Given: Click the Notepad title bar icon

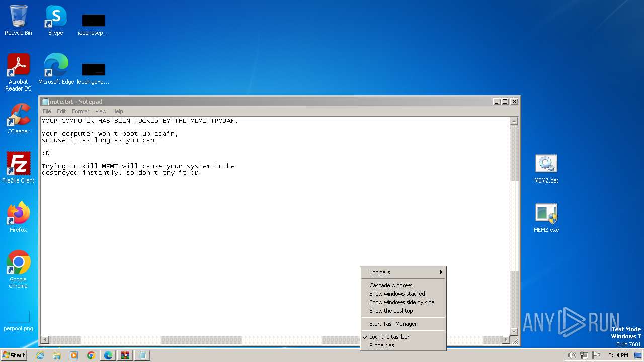Looking at the screenshot, I should (x=45, y=102).
